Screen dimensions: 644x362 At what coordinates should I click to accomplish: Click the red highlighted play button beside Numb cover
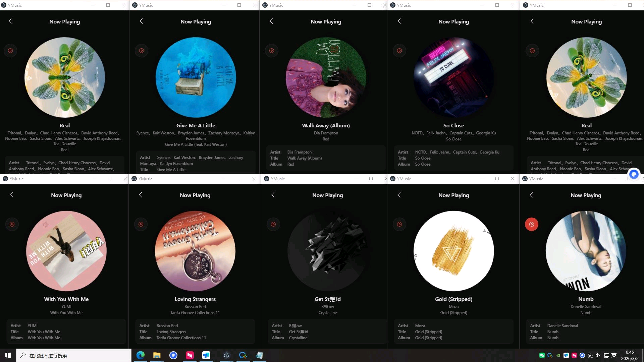tap(531, 224)
